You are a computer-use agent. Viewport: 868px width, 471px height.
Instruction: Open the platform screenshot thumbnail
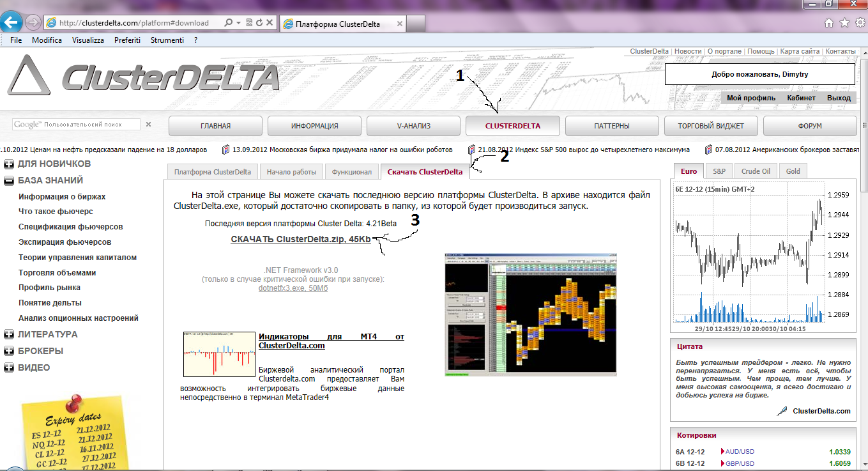531,314
